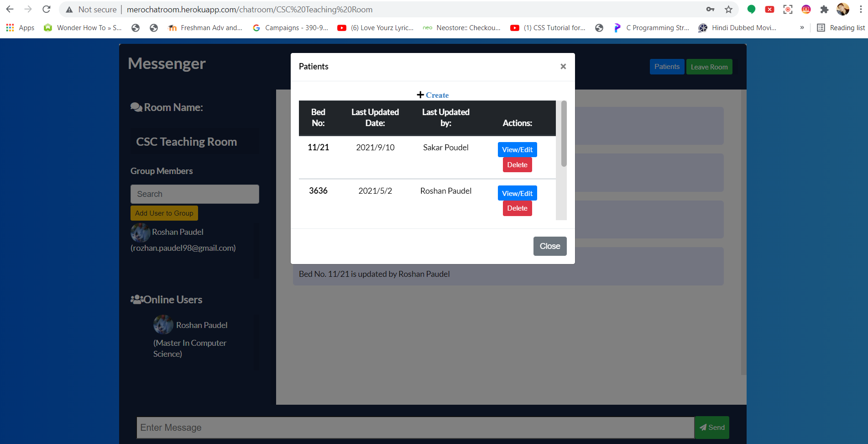Open the Reading list panel
Image resolution: width=868 pixels, height=444 pixels.
(841, 28)
